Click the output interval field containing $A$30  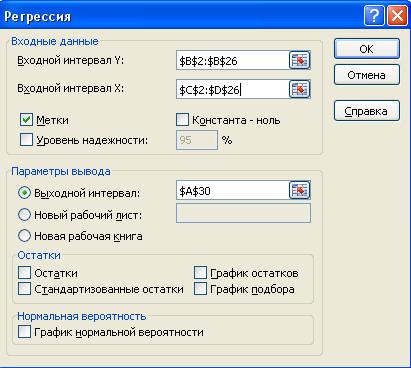pyautogui.click(x=232, y=190)
